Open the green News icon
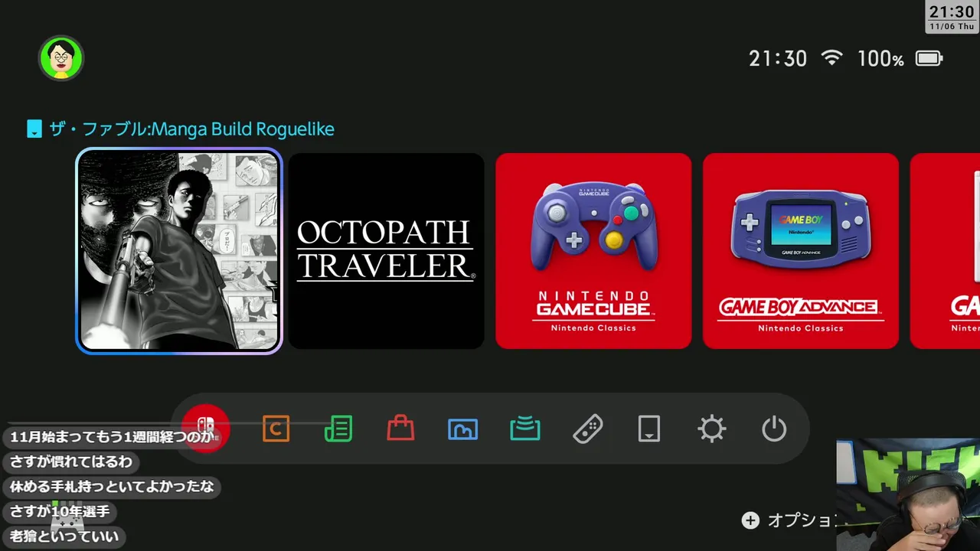Image resolution: width=980 pixels, height=551 pixels. (x=338, y=429)
